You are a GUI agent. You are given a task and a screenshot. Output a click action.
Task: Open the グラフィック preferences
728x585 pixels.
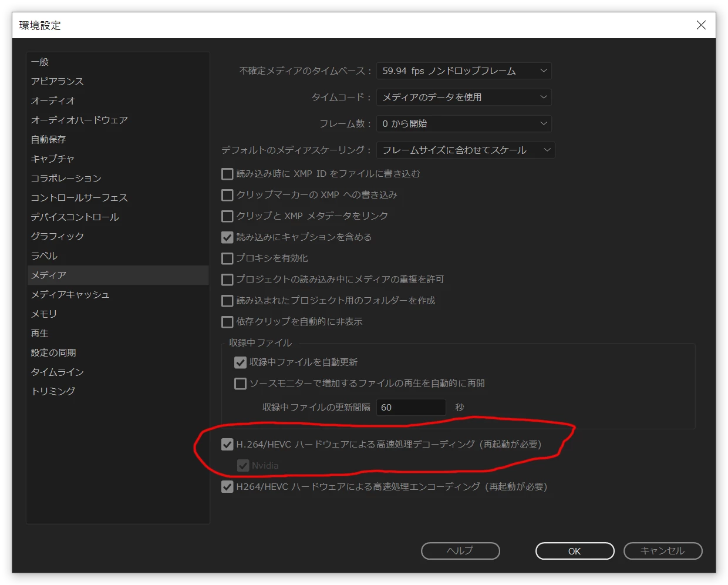click(x=117, y=236)
